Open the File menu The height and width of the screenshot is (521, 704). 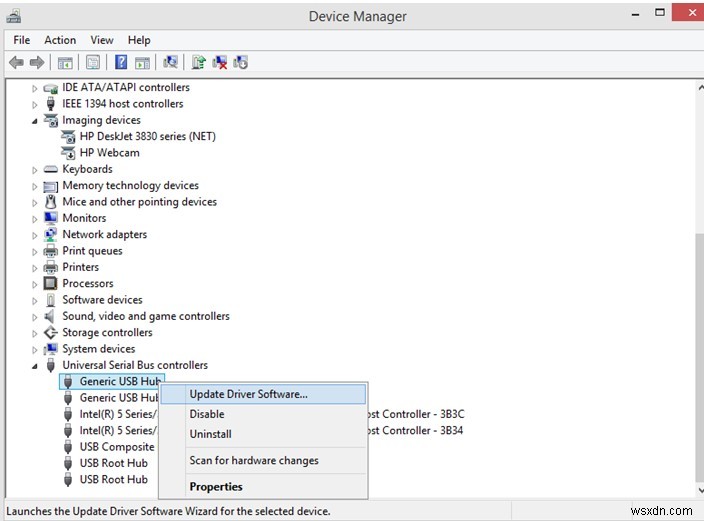point(22,40)
